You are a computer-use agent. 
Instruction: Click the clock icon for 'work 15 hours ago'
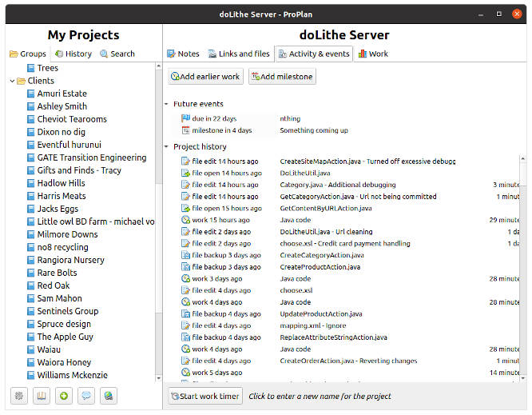[x=185, y=220]
